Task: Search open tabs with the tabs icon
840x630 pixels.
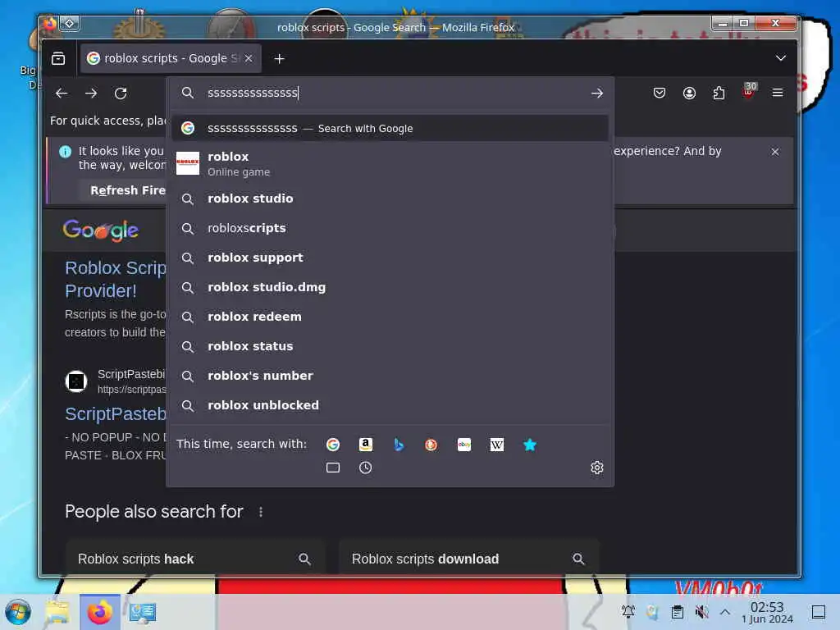Action: coord(333,468)
